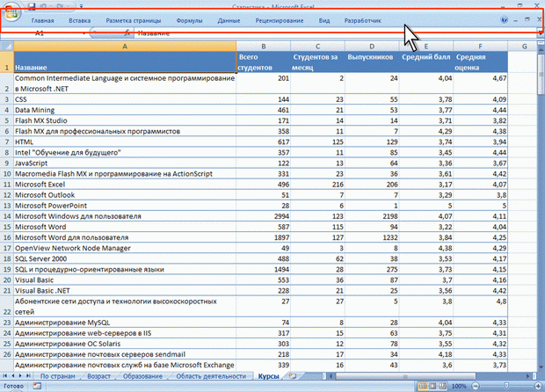Go to last sheet with tab arrow

coord(28,375)
